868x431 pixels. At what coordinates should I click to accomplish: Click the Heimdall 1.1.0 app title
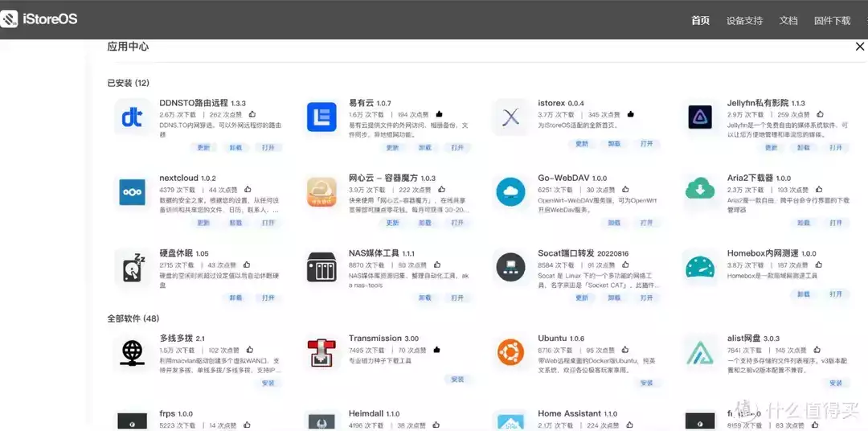click(x=375, y=414)
